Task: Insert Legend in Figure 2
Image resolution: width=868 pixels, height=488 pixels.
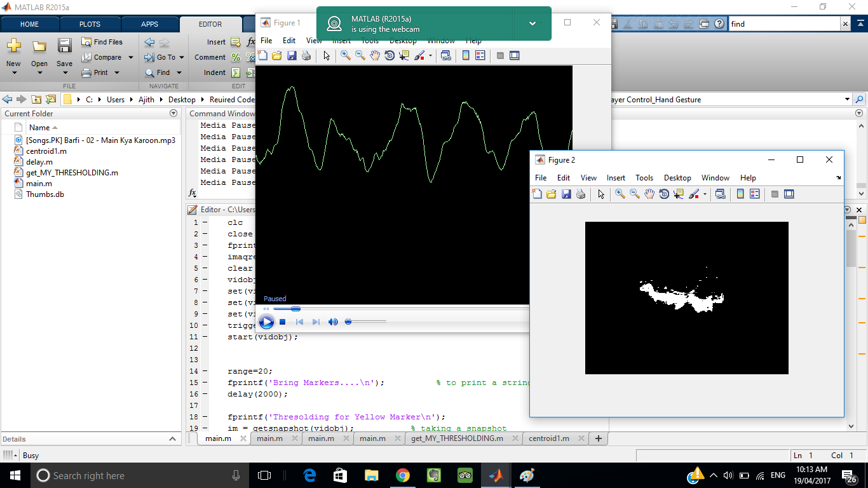Action: [x=754, y=194]
